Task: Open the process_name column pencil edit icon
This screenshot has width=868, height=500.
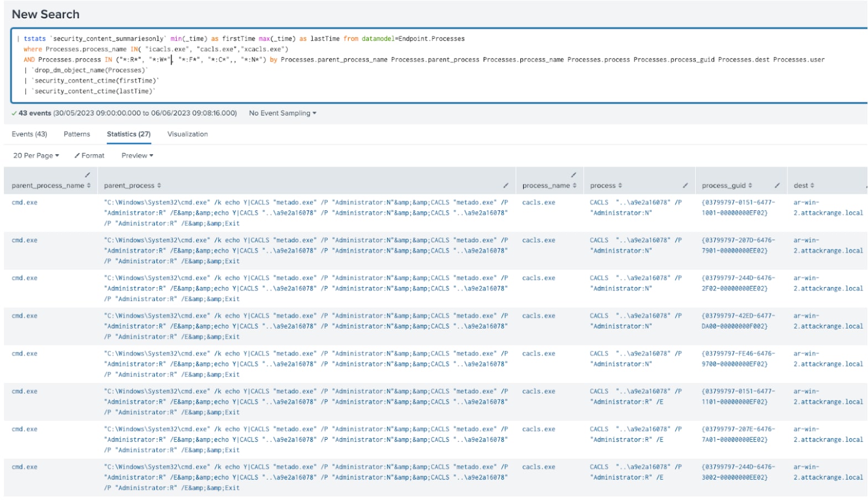Action: coord(573,175)
